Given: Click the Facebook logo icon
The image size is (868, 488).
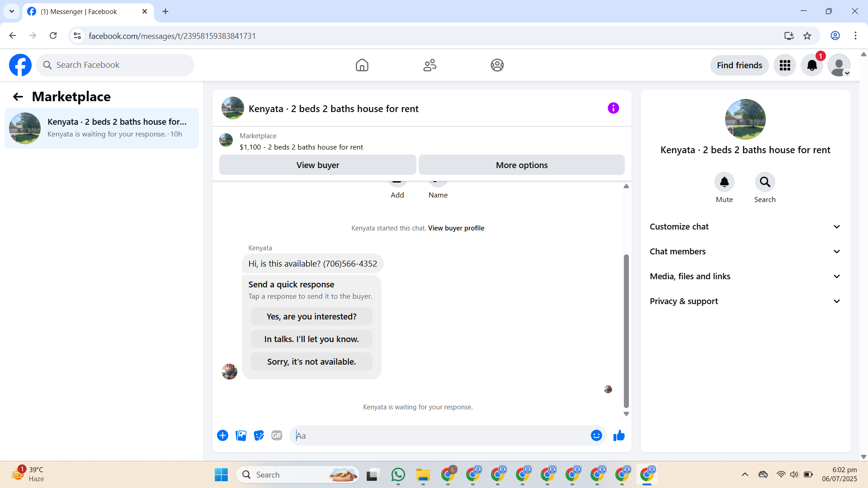Looking at the screenshot, I should pyautogui.click(x=20, y=65).
